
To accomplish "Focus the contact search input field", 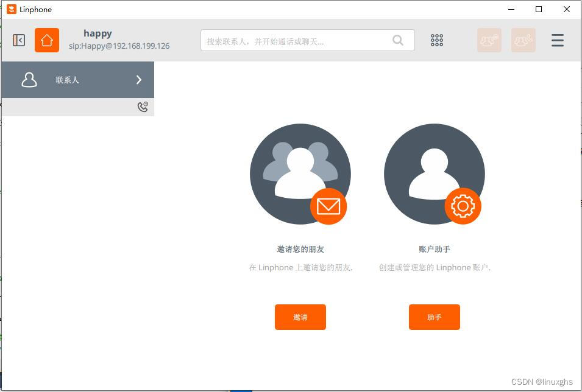I will coord(308,40).
